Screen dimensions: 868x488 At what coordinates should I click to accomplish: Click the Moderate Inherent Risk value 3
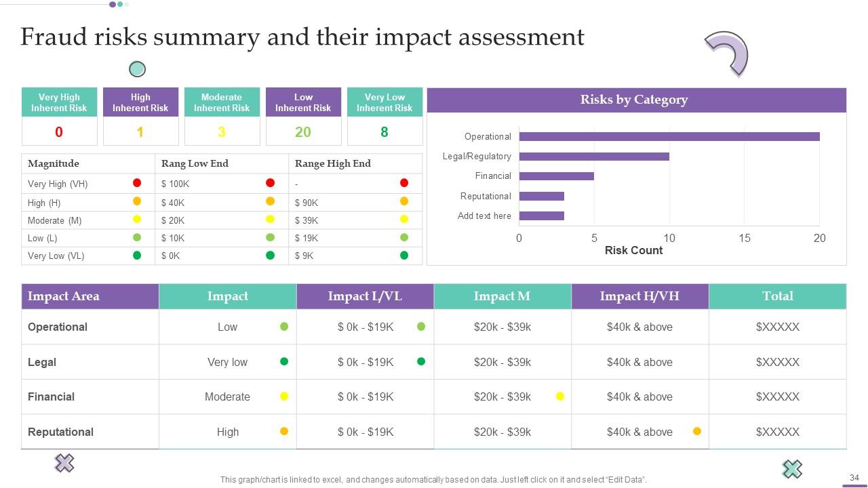click(x=222, y=132)
